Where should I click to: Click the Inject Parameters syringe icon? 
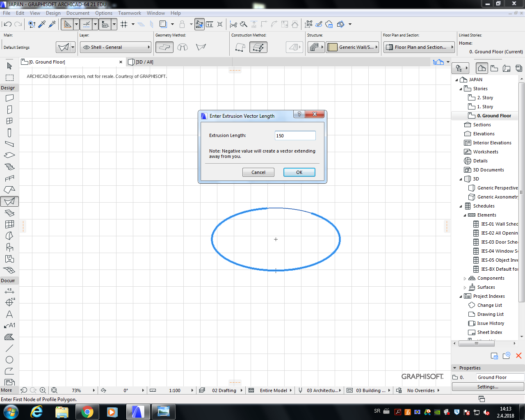coord(52,24)
